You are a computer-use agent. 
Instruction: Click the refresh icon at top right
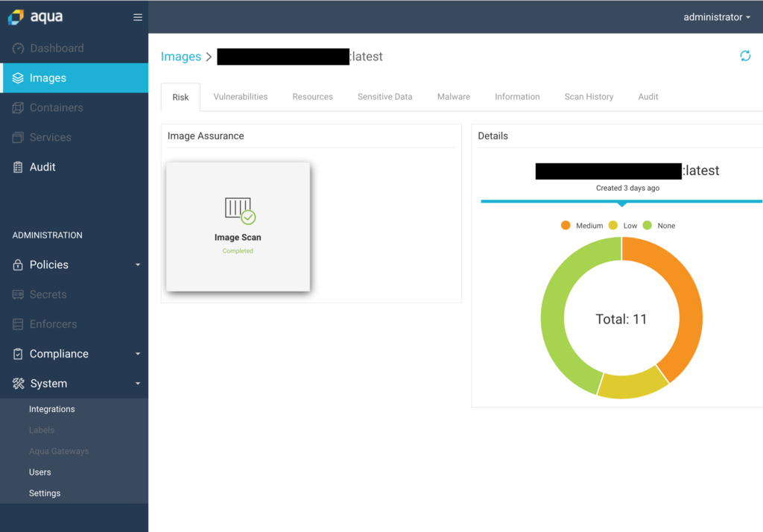[745, 56]
